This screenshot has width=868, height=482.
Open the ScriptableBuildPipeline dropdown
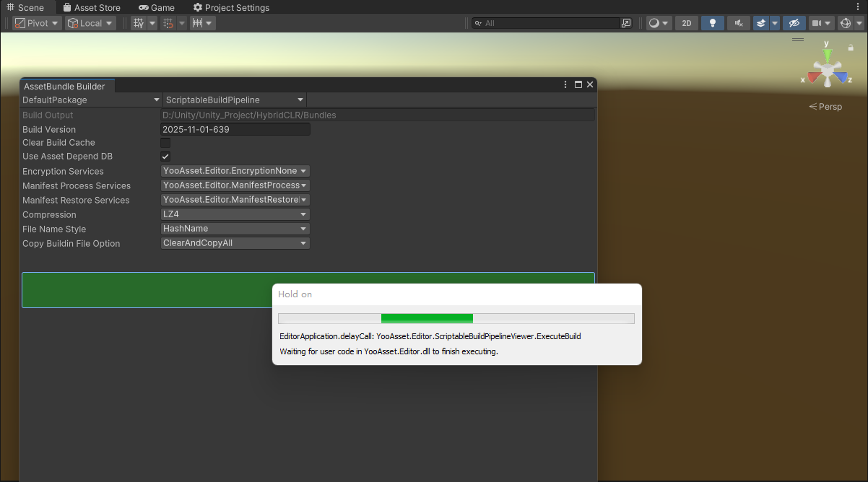tap(235, 100)
